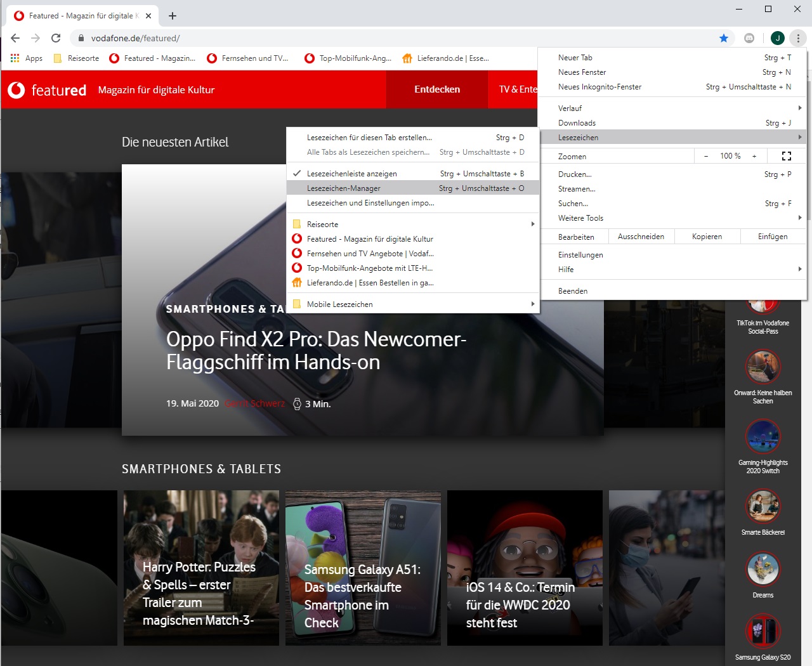
Task: Click the Vodafone logo in the red header
Action: pos(16,90)
